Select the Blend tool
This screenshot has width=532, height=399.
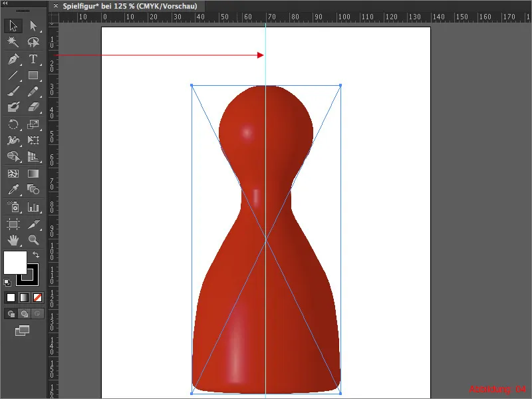[33, 190]
